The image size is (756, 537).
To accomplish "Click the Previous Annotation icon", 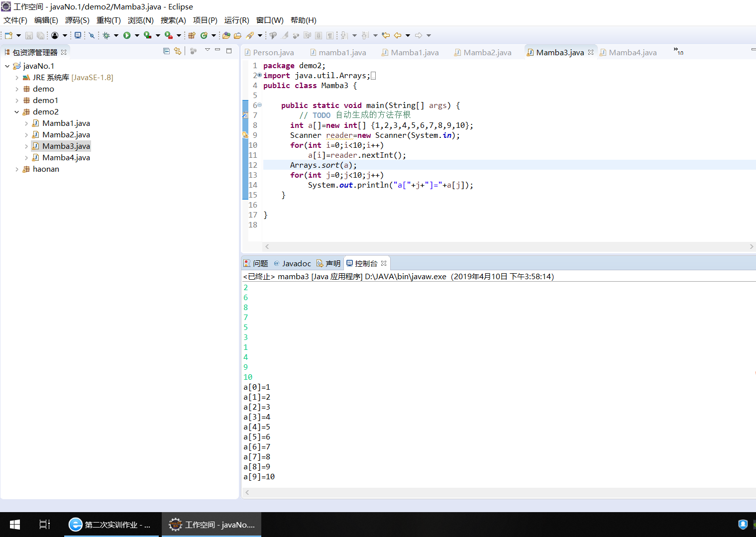I will [365, 35].
